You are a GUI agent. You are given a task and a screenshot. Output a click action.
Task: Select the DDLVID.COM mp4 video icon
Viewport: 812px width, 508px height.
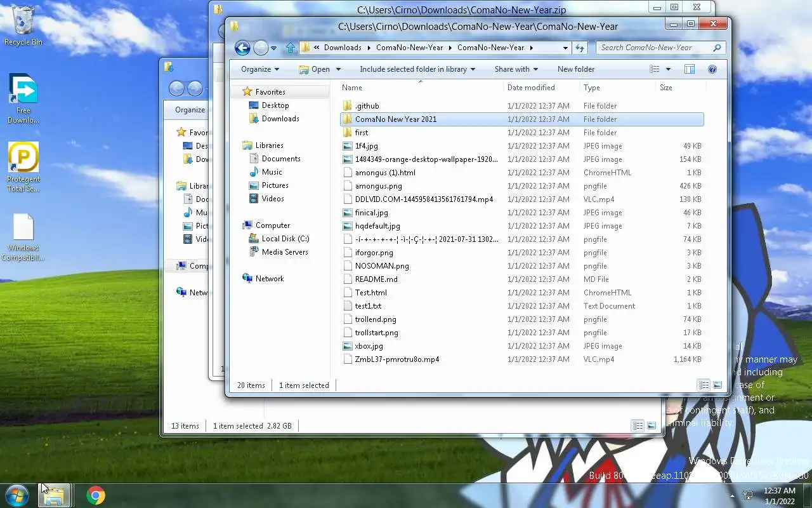click(347, 199)
